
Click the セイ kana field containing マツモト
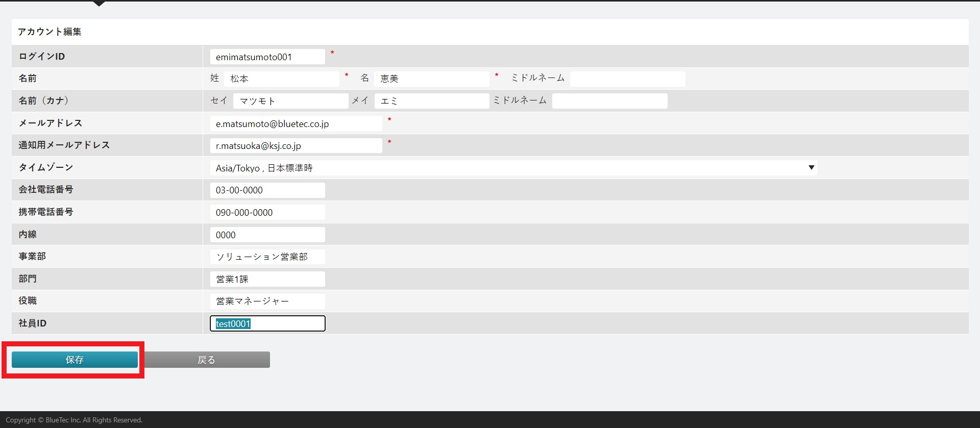(x=290, y=101)
